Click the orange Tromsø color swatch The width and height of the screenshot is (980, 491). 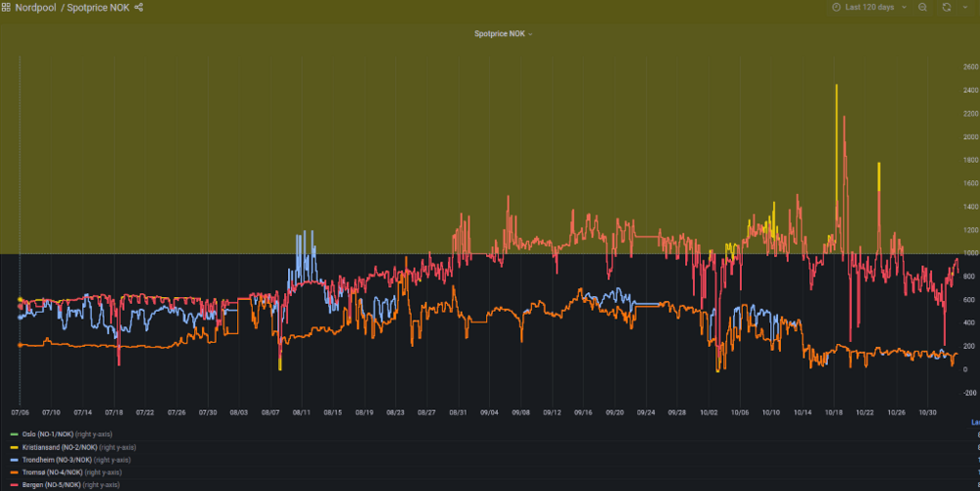pyautogui.click(x=14, y=471)
